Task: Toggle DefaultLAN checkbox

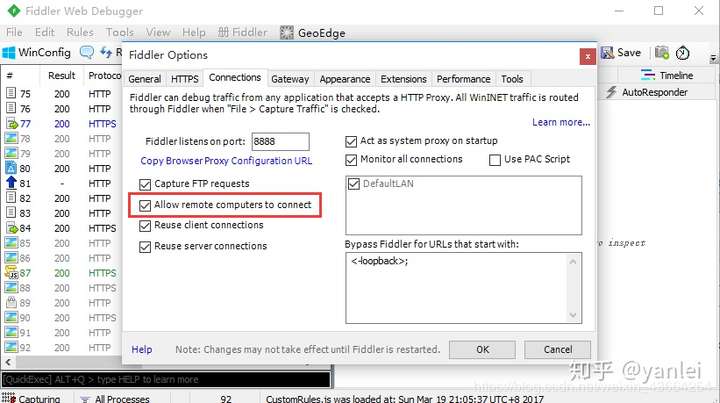Action: 354,184
